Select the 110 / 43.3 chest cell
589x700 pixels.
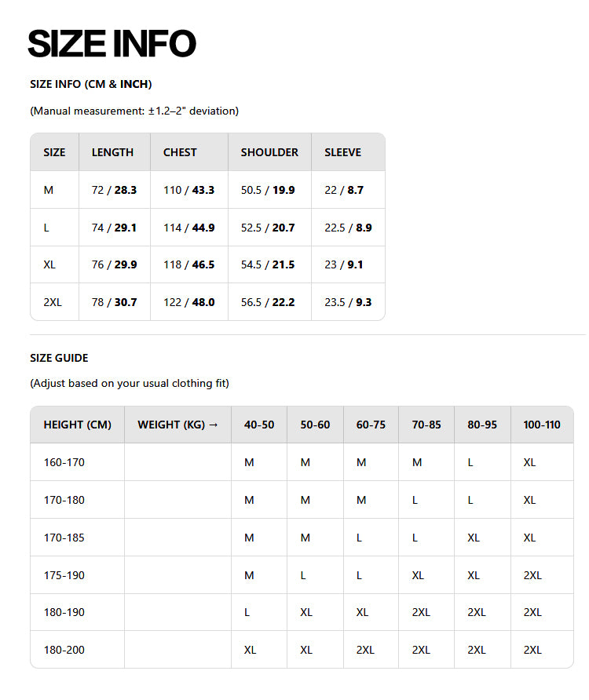(x=188, y=190)
